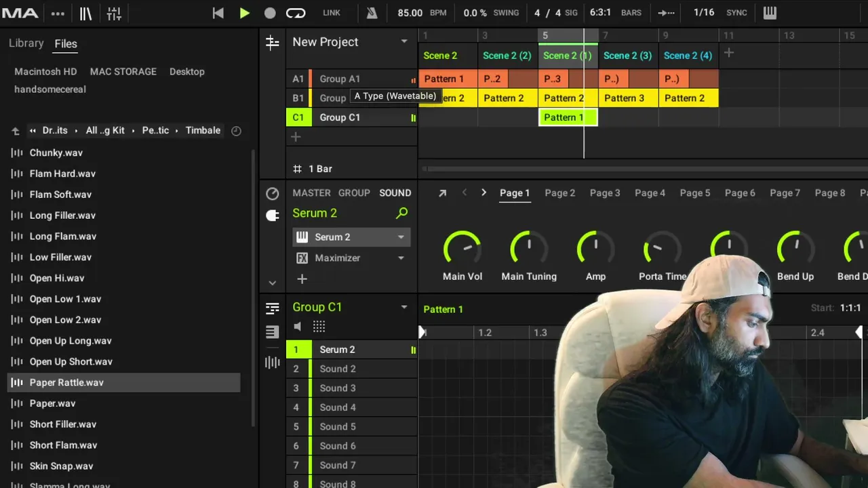Select the Scene 2 (2) scene

(x=507, y=56)
